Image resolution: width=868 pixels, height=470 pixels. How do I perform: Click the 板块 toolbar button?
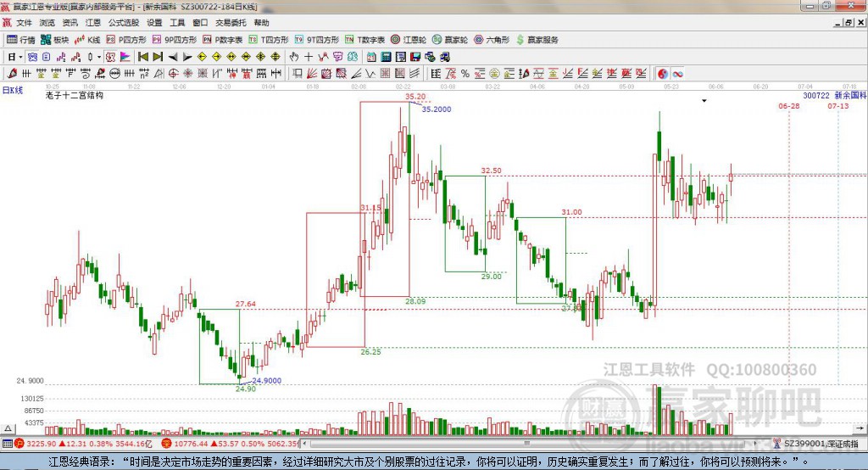click(x=55, y=40)
